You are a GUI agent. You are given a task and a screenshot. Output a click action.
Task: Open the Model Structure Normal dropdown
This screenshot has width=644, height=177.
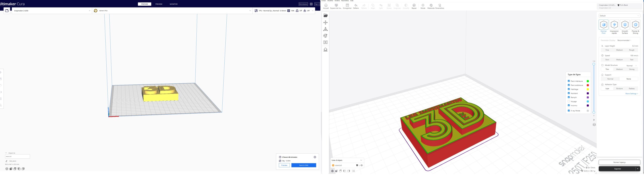[x=631, y=66]
